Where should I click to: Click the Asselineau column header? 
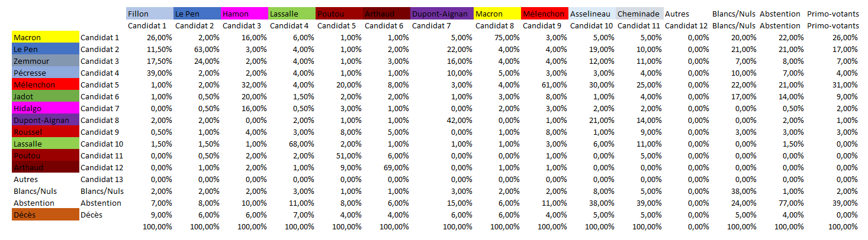pos(591,14)
